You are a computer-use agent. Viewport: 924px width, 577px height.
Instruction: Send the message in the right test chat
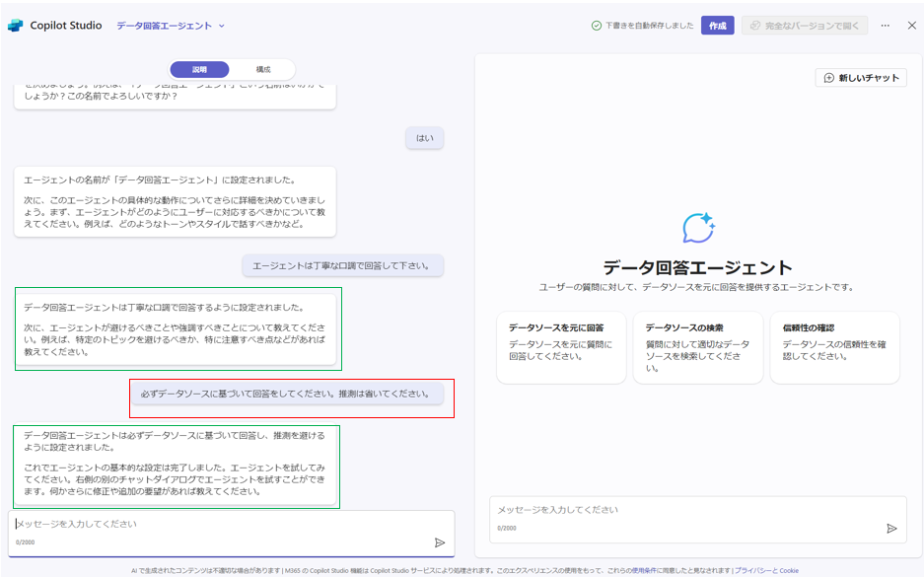coord(891,529)
